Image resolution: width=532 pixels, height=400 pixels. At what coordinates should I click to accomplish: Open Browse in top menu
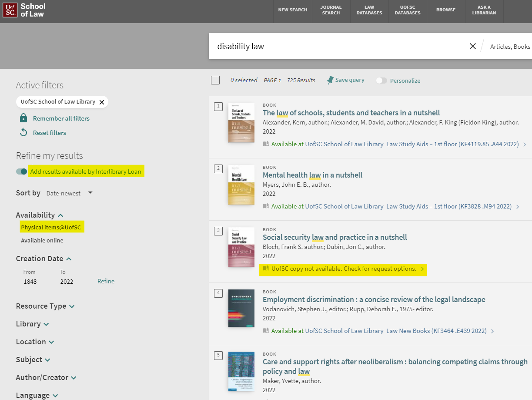[446, 10]
